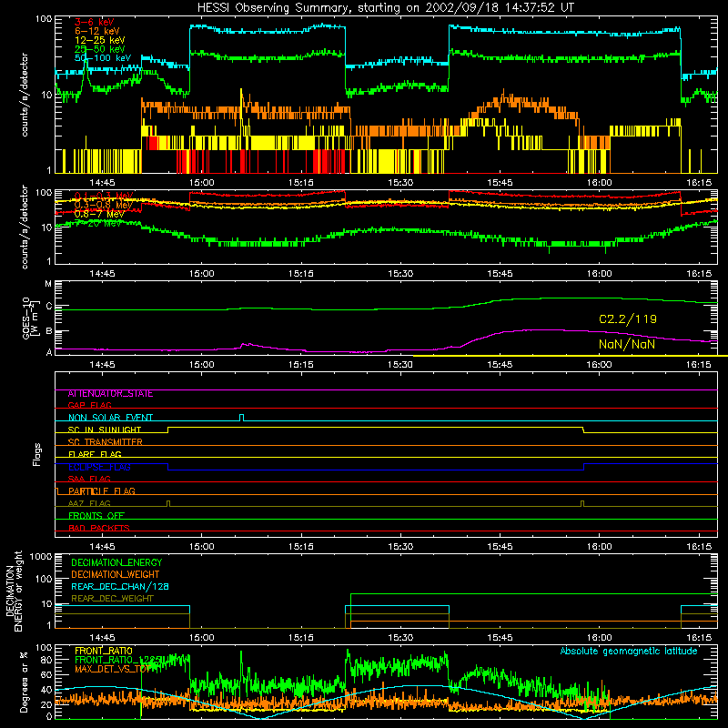Click the BAD_PACKETS label

[99, 529]
